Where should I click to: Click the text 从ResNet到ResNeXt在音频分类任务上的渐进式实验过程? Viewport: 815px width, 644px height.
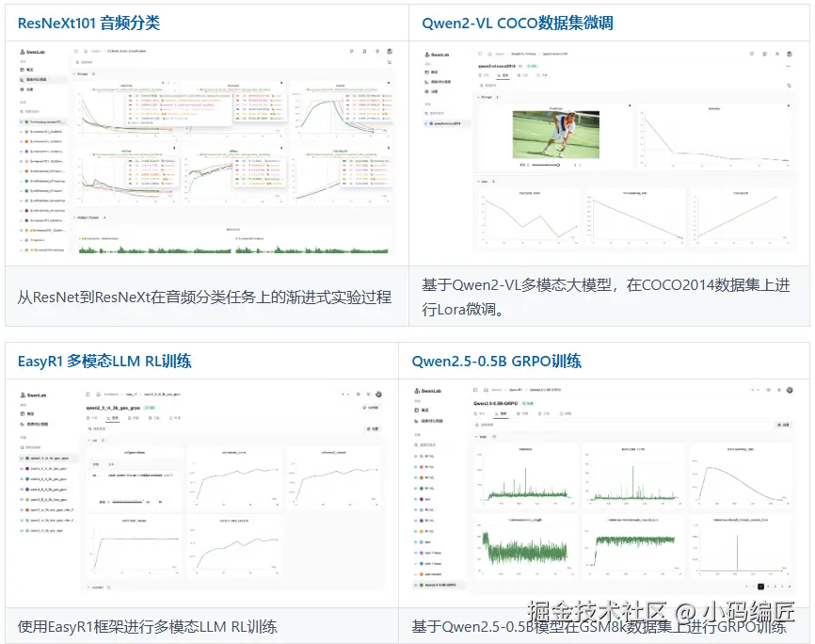point(204,297)
